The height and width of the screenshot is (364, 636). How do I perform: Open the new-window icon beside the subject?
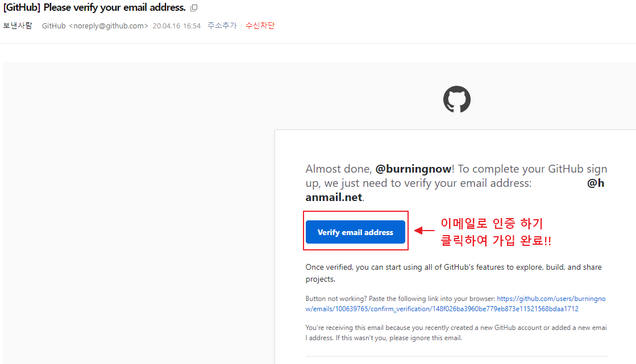coord(194,8)
